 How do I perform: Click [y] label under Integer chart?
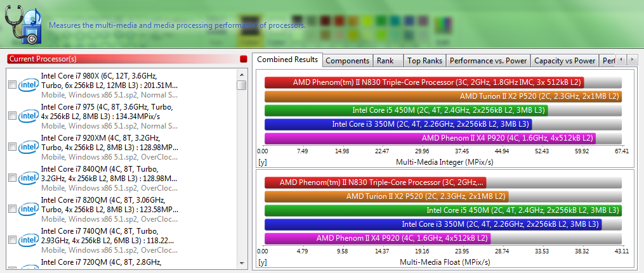click(x=263, y=162)
